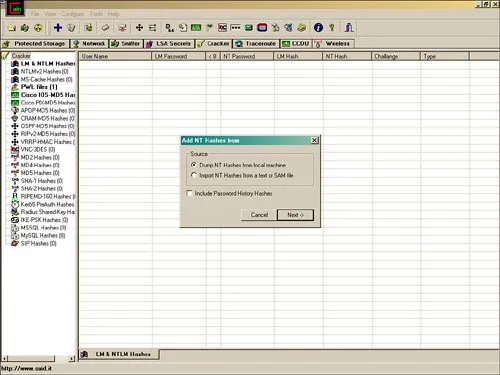
Task: Click the User Name column header
Action: 115,56
